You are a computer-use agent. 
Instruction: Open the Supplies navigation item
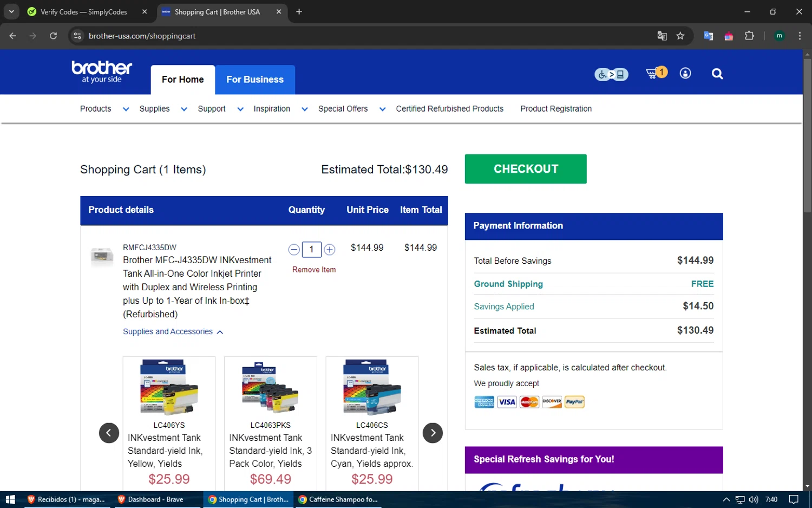154,109
